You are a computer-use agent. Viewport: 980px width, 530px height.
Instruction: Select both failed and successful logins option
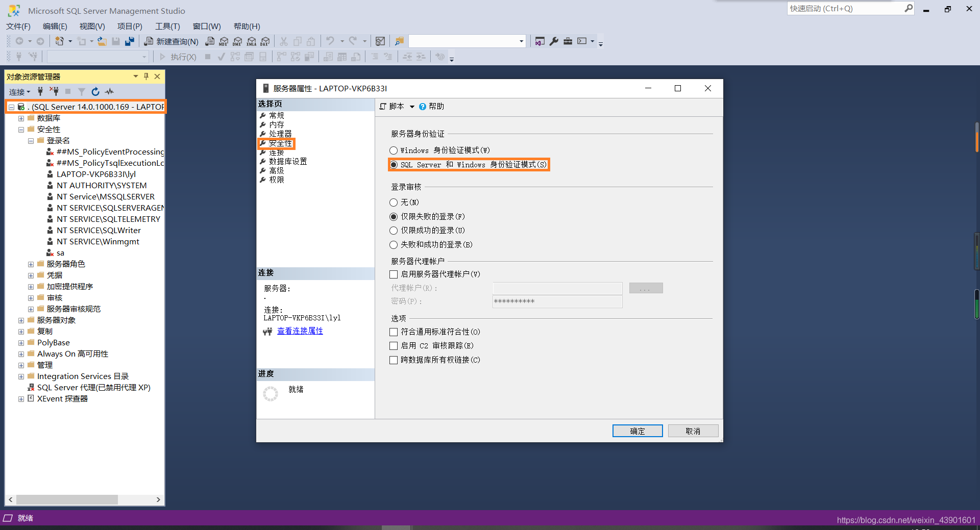coord(394,245)
